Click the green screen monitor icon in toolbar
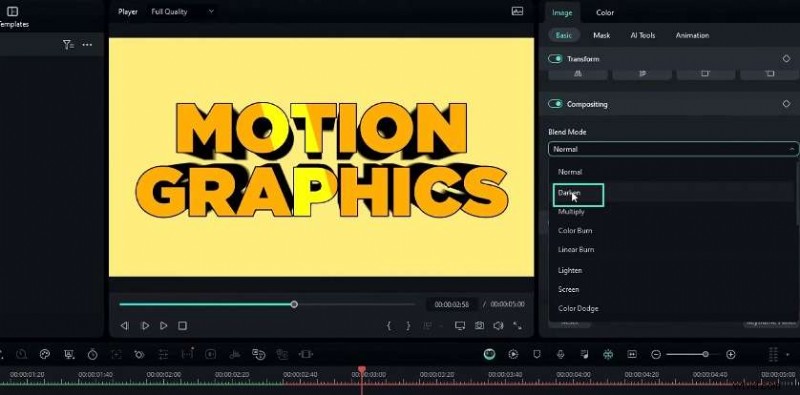This screenshot has width=800, height=395. tap(69, 354)
